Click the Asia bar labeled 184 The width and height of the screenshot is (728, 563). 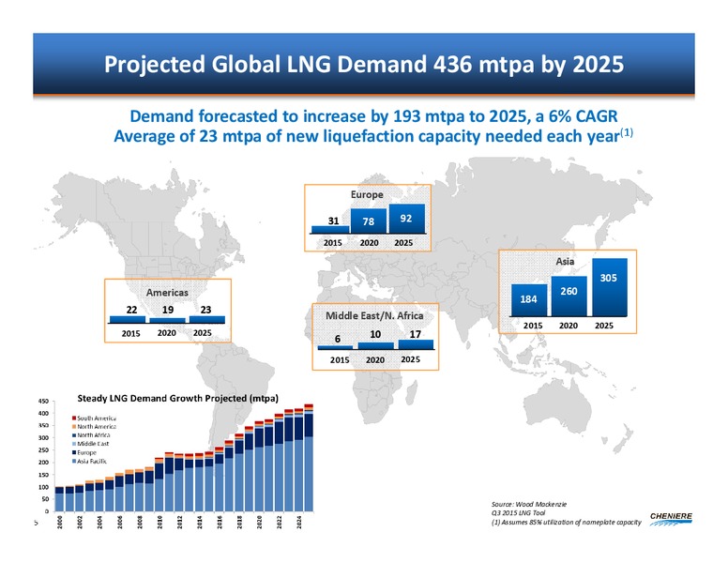point(529,300)
